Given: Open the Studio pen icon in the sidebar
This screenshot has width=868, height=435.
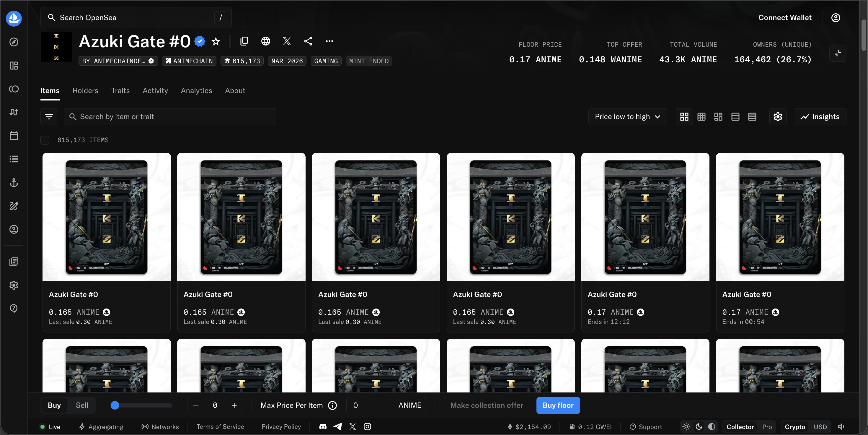Looking at the screenshot, I should click(x=14, y=206).
